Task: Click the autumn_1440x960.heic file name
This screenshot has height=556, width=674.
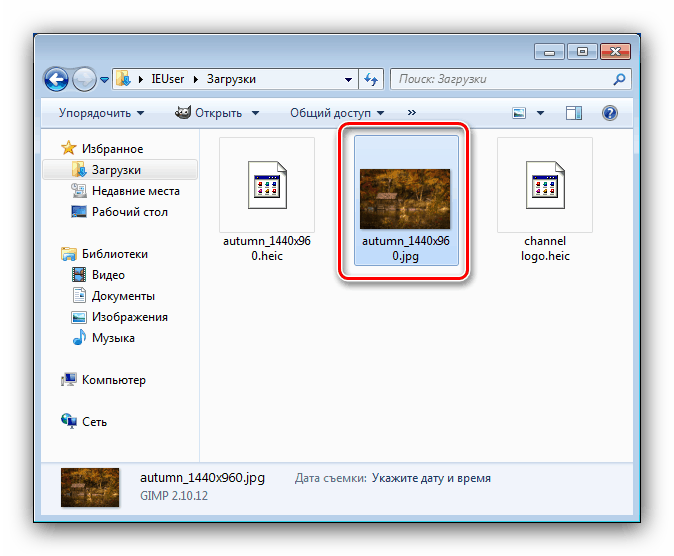Action: pos(267,249)
